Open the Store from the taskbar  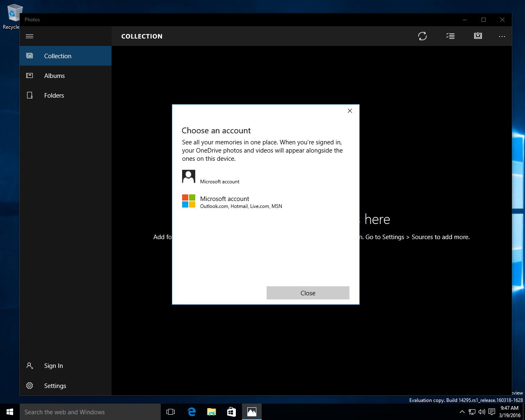point(232,412)
